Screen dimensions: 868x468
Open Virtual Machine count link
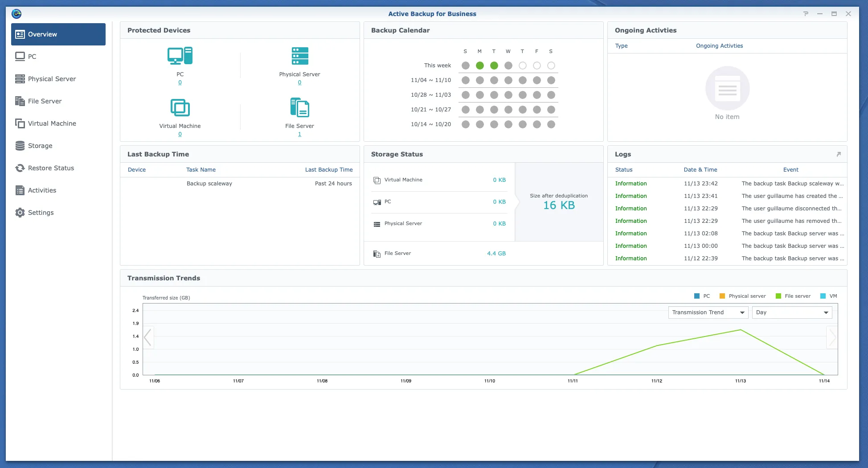point(180,134)
